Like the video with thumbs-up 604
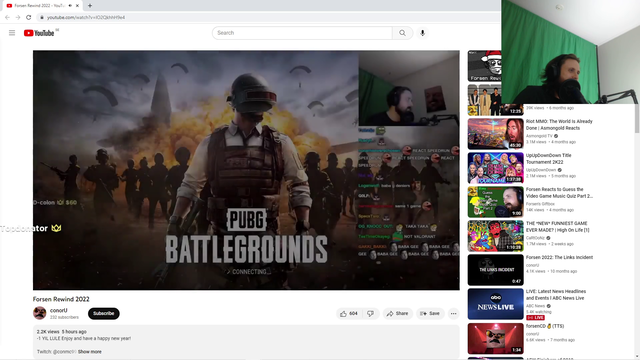Viewport: 640px width, 360px height. click(348, 313)
